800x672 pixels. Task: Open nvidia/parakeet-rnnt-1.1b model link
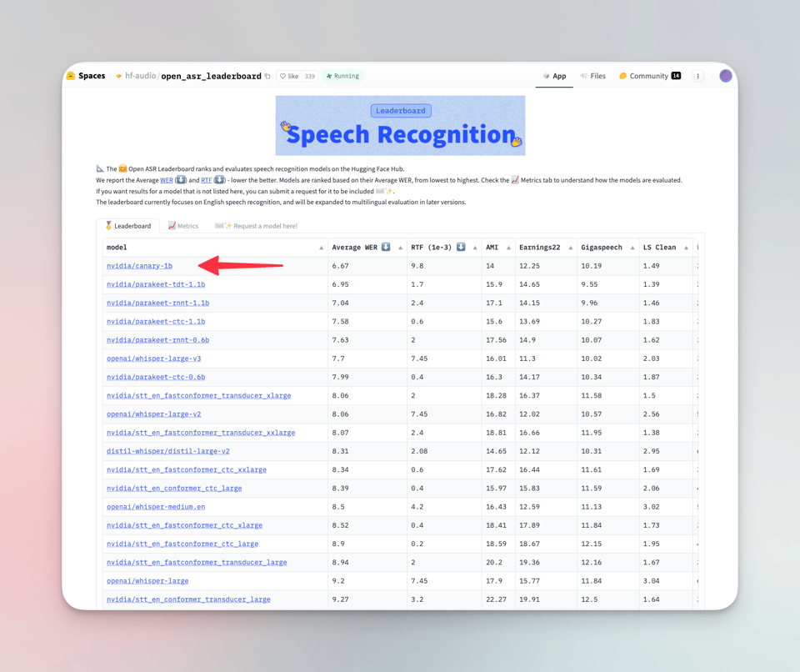(x=157, y=303)
